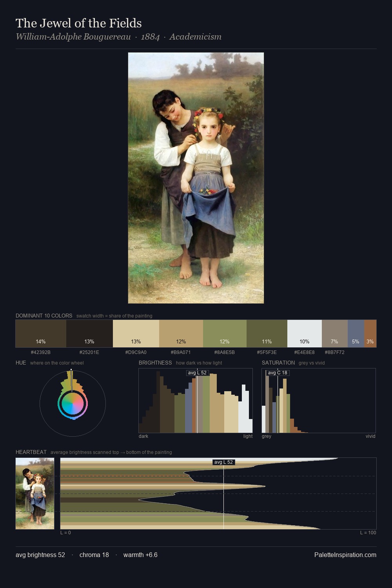The image size is (392, 588).
Task: Click the hex code #42392B
Action: tap(41, 352)
